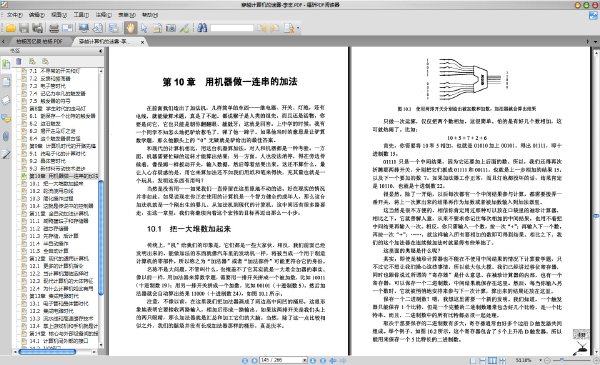Select bookmark 11.5 in the outline
The width and height of the screenshot is (600, 365).
pos(49,251)
